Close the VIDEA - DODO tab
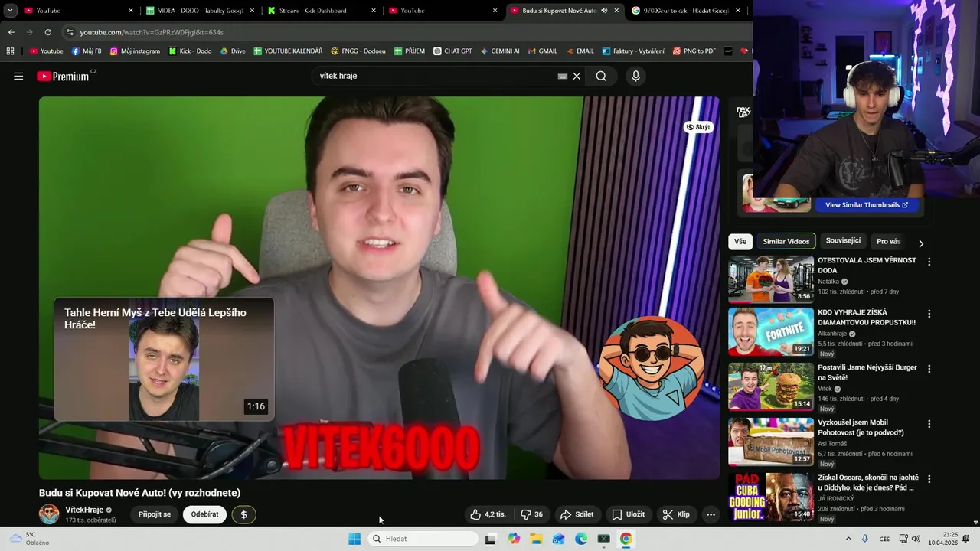This screenshot has width=980, height=551. click(x=252, y=11)
